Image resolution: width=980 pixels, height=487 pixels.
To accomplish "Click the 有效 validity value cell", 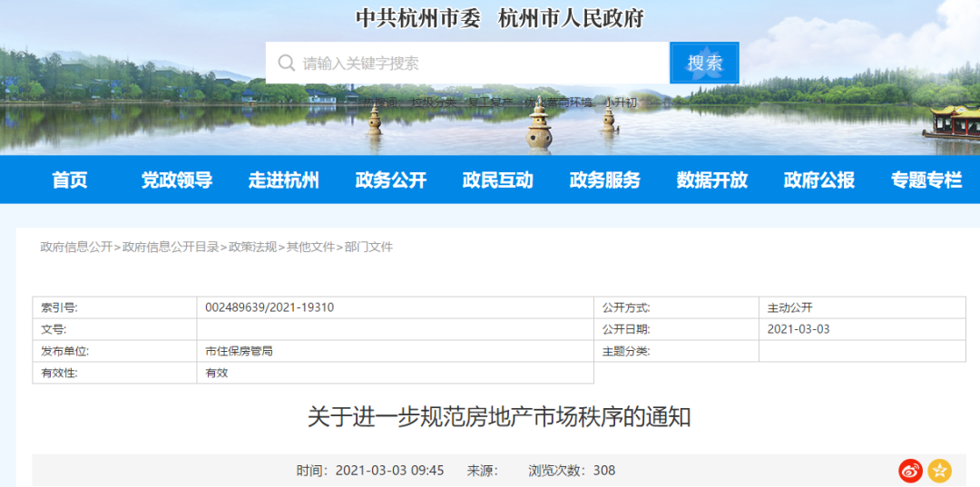I will point(396,373).
